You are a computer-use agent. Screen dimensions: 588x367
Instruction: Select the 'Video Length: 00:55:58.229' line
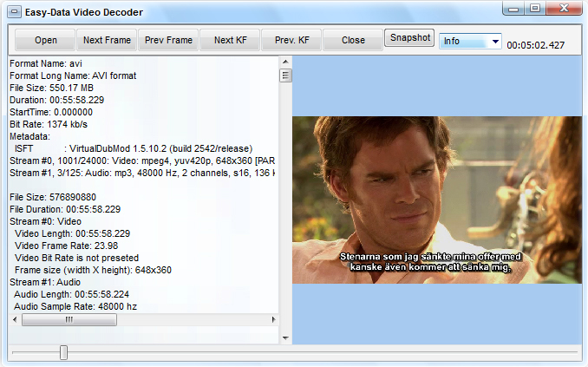(x=72, y=233)
